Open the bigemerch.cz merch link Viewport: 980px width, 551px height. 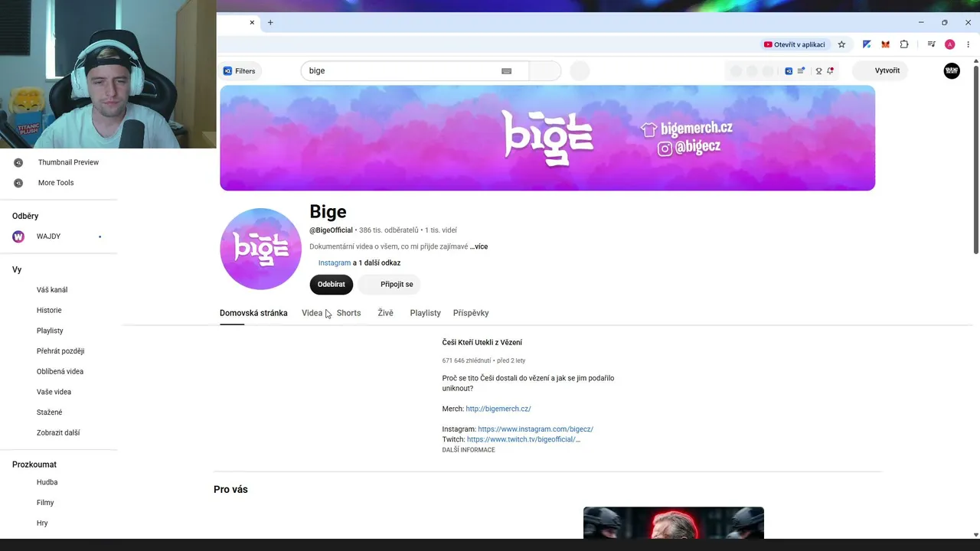498,409
